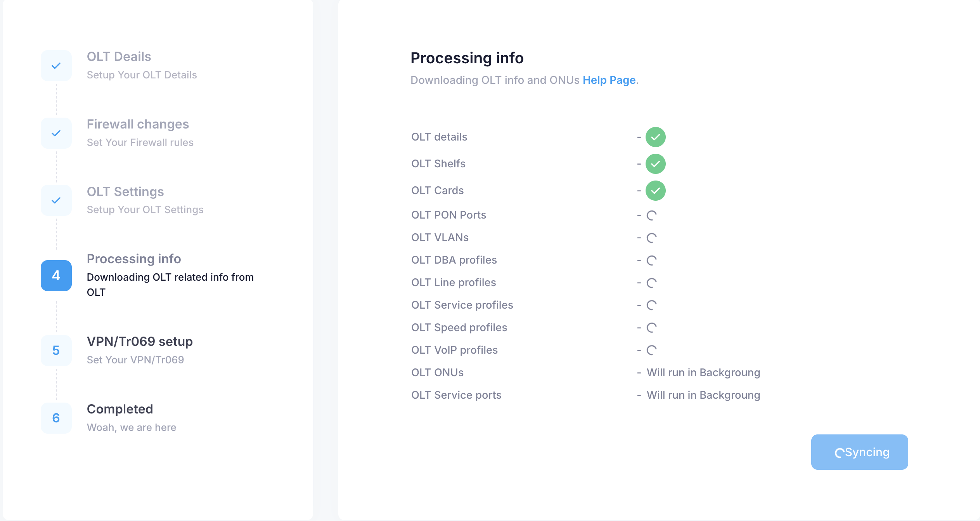This screenshot has width=980, height=521.
Task: Open the VPN/Tr069 setup step title
Action: click(140, 342)
